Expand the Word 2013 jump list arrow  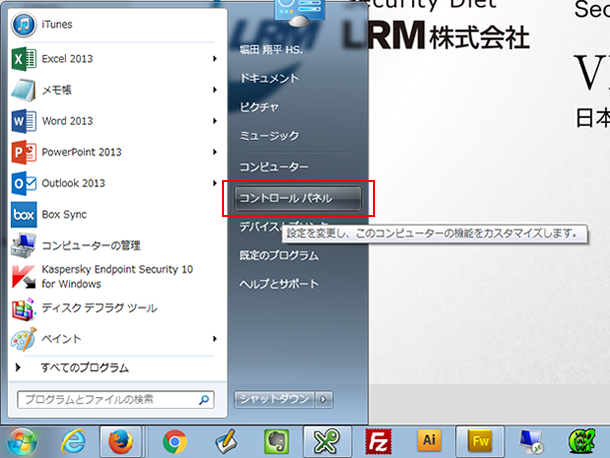215,121
